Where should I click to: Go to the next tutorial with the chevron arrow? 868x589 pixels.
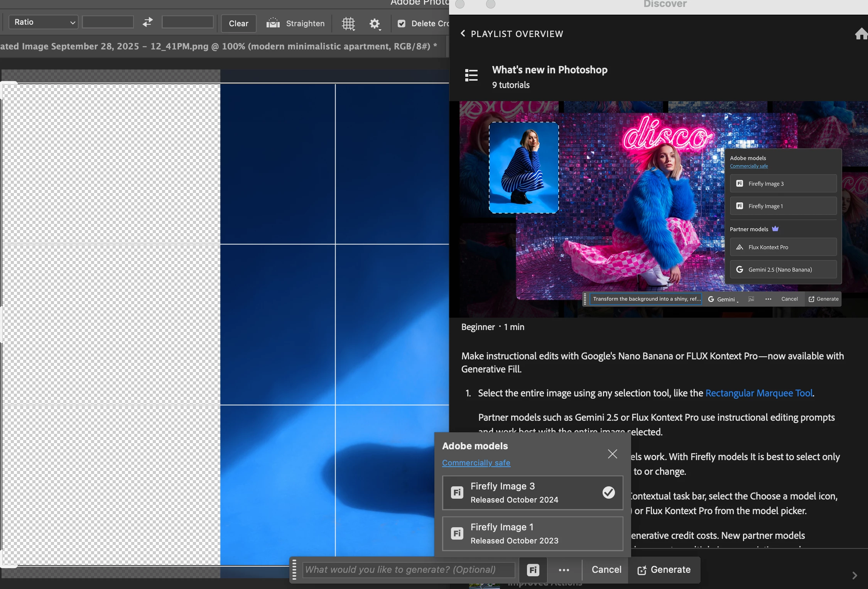click(854, 575)
